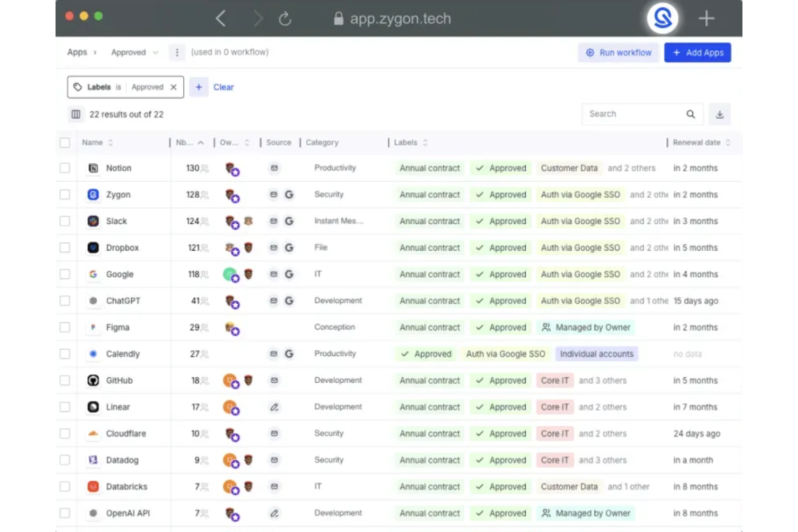This screenshot has width=798, height=532.
Task: Click the Apps breadcrumb item
Action: (x=75, y=52)
